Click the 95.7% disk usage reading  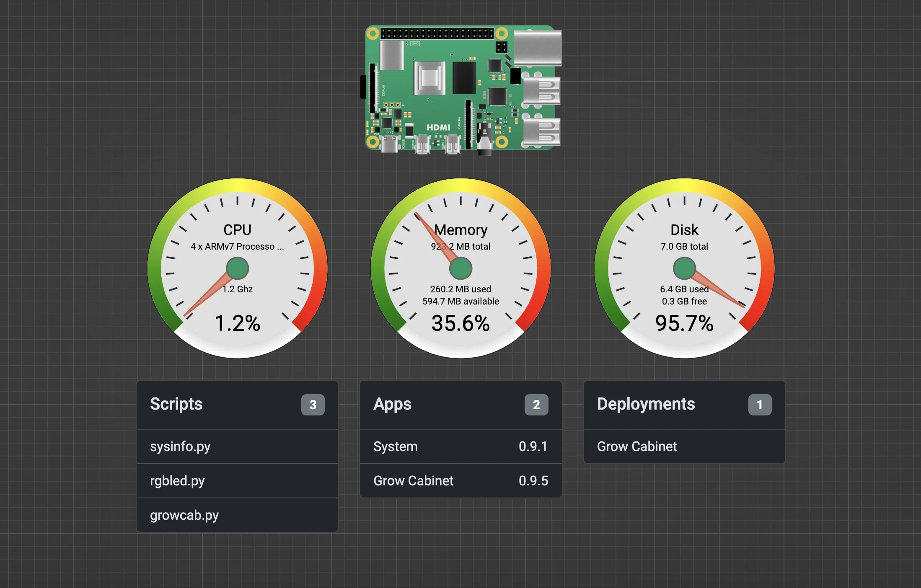click(684, 323)
